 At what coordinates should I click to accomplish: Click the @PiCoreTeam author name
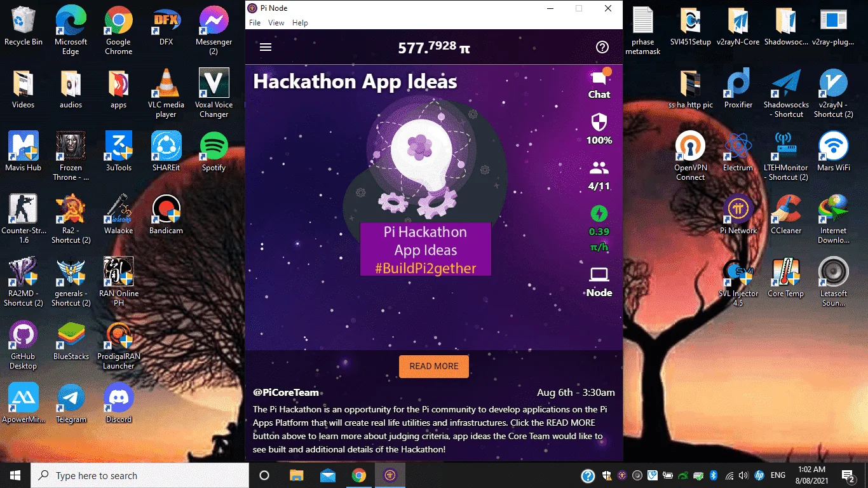click(286, 392)
